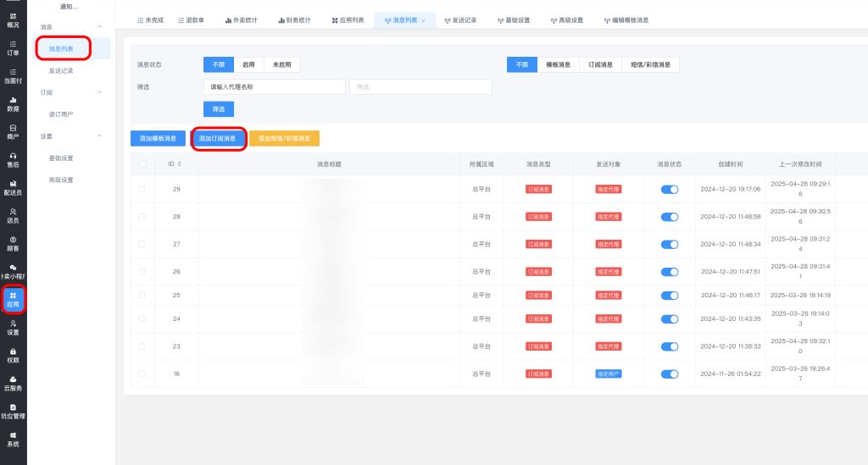
Task: Open 云服务 cloud service sidebar icon
Action: [x=13, y=383]
